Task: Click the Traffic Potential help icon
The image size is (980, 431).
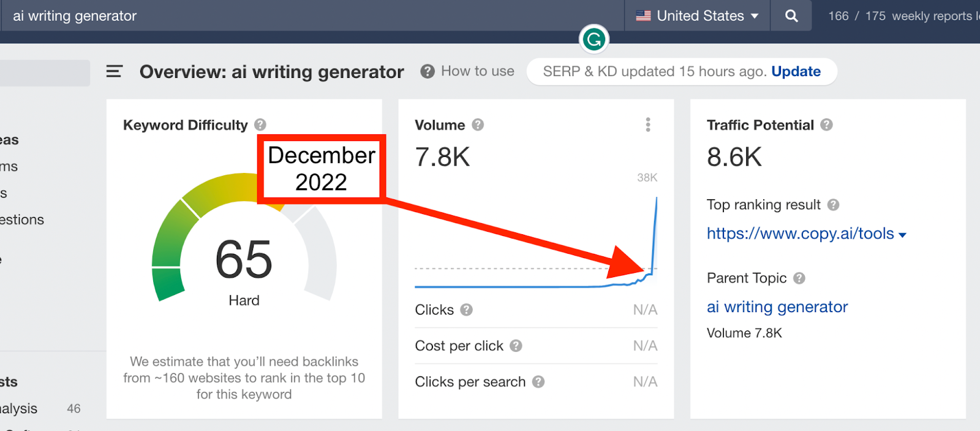Action: [x=826, y=125]
